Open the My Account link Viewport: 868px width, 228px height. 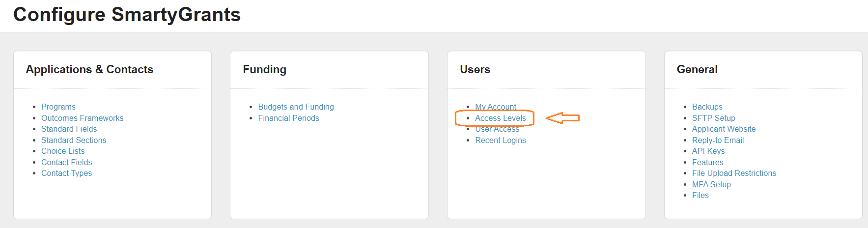click(495, 106)
